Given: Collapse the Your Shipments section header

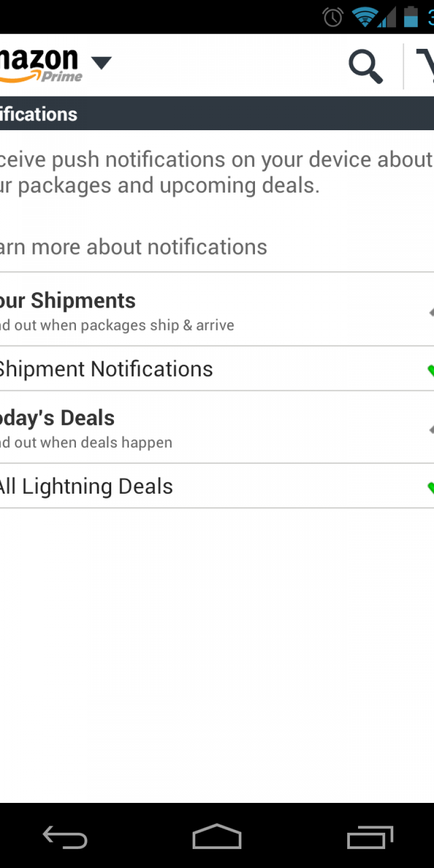Looking at the screenshot, I should point(217,309).
